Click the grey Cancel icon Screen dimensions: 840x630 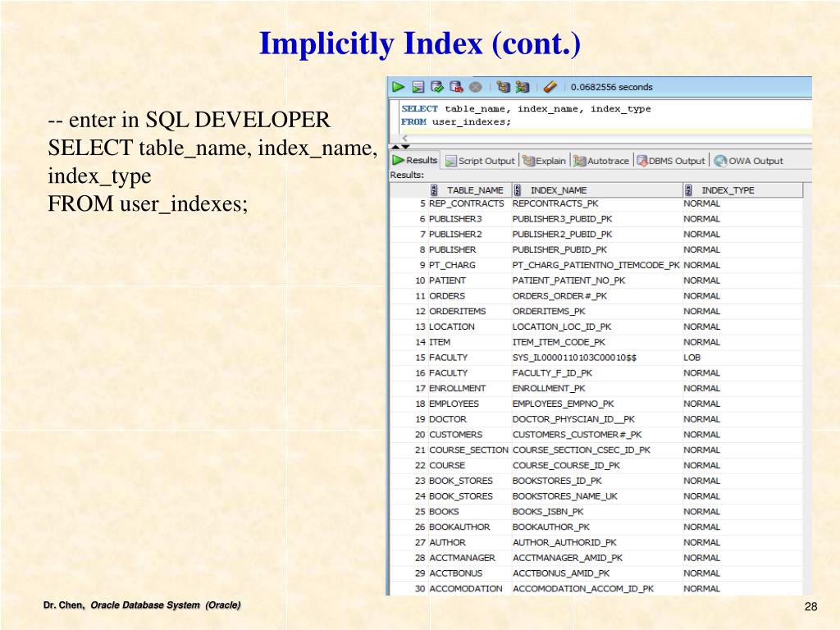coord(475,87)
